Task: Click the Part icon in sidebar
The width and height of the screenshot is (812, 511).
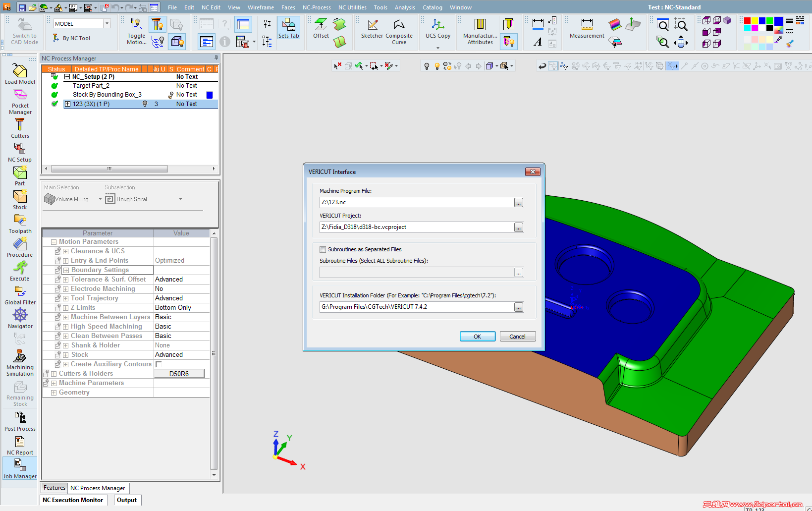Action: [20, 176]
